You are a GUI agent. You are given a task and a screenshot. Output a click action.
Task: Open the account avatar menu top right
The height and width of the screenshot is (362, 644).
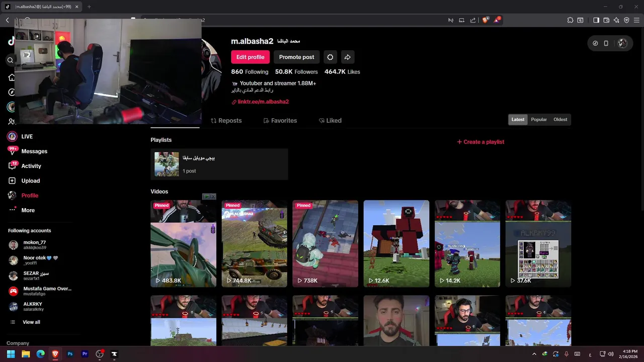coord(622,43)
